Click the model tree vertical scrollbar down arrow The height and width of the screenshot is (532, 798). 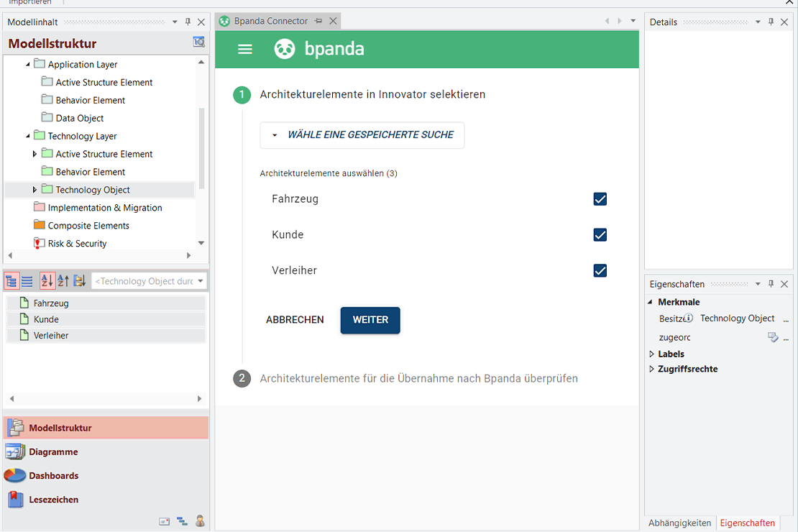[x=201, y=243]
